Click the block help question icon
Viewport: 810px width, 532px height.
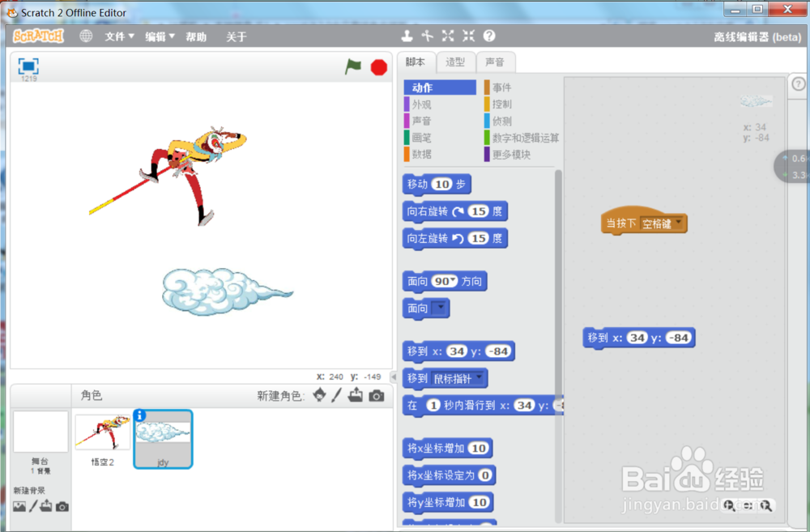coord(489,36)
